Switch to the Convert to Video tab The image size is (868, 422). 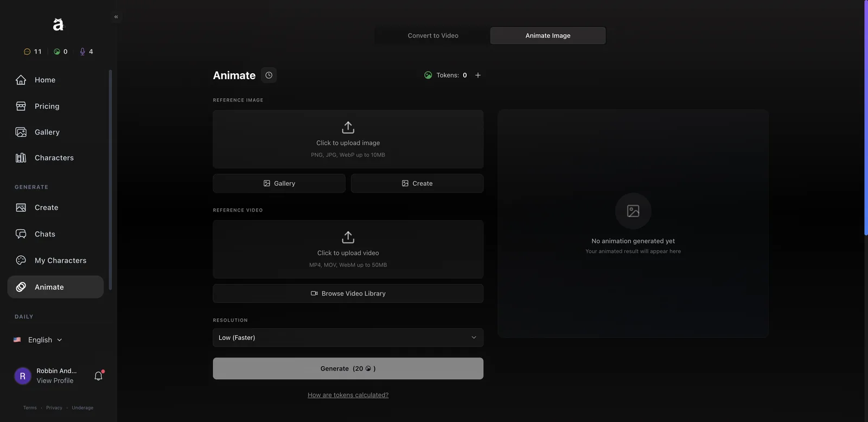tap(433, 36)
